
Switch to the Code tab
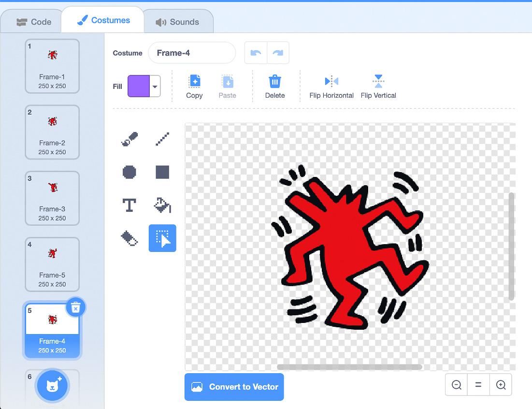[34, 22]
